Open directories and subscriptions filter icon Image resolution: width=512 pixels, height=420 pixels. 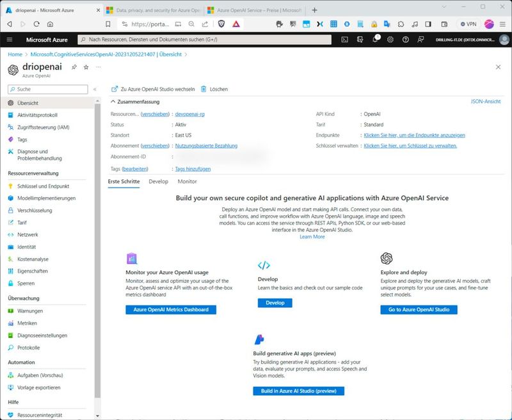point(360,40)
